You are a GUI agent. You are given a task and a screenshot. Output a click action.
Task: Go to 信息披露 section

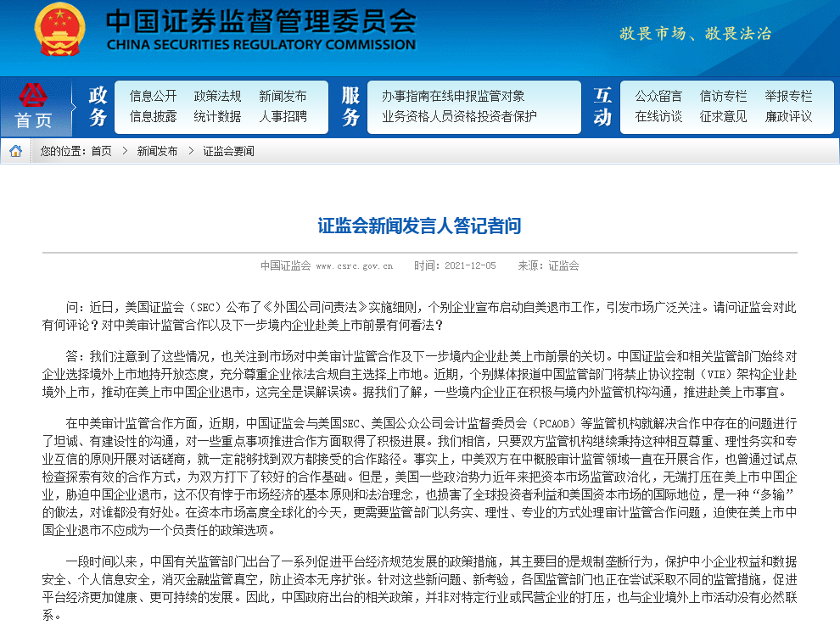click(x=154, y=116)
